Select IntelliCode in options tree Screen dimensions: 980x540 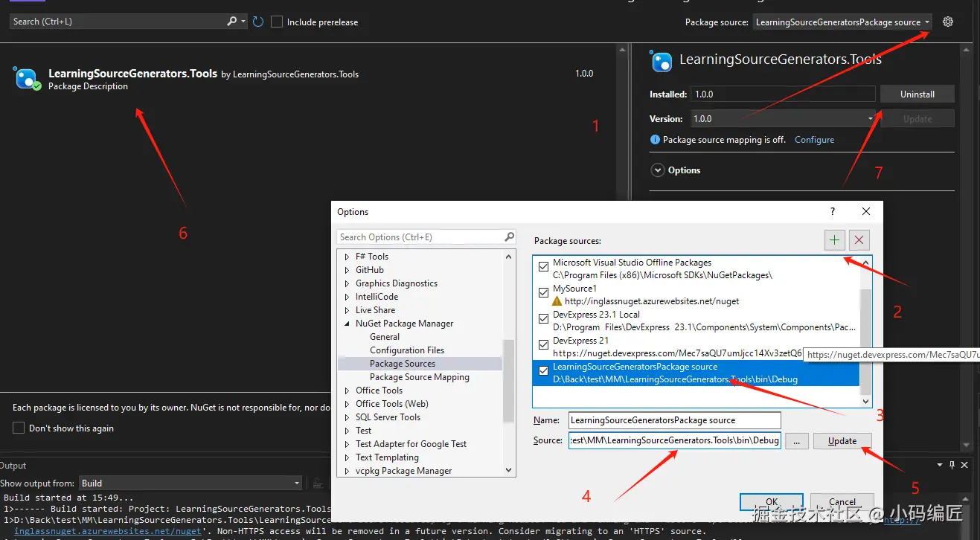(x=377, y=297)
